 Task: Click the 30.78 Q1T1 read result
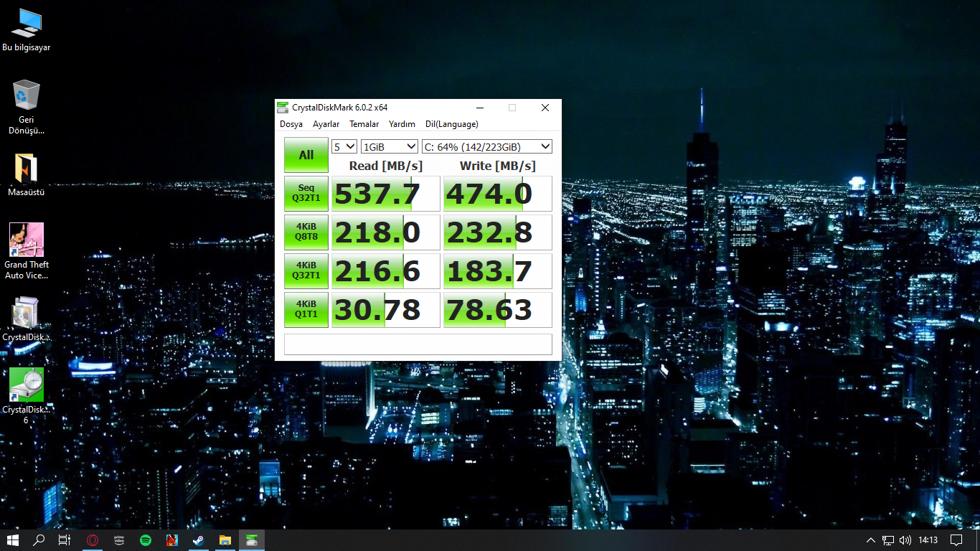point(386,310)
